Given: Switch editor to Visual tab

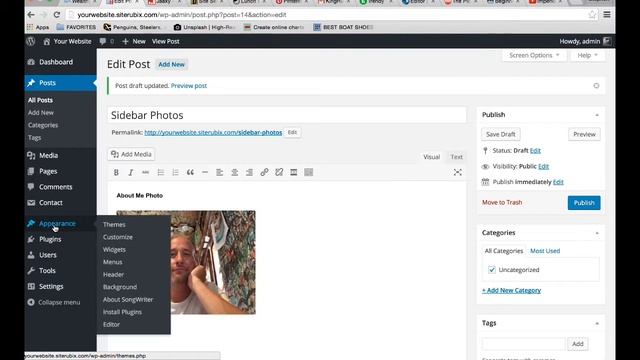Looking at the screenshot, I should pyautogui.click(x=431, y=157).
